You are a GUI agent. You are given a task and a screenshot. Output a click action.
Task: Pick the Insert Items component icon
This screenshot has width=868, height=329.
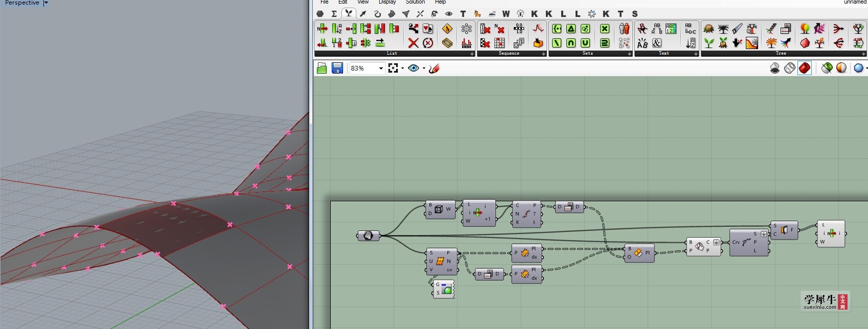click(x=351, y=29)
